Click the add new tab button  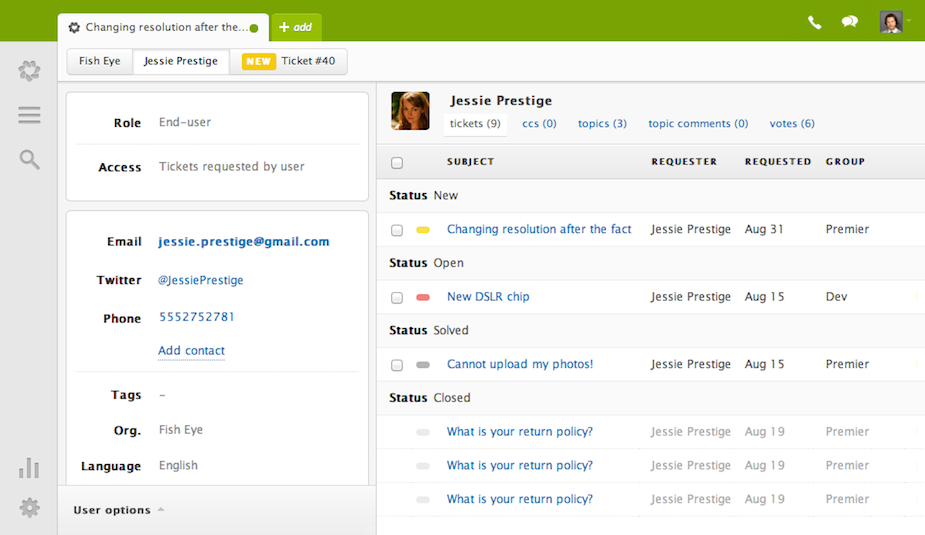pyautogui.click(x=296, y=27)
